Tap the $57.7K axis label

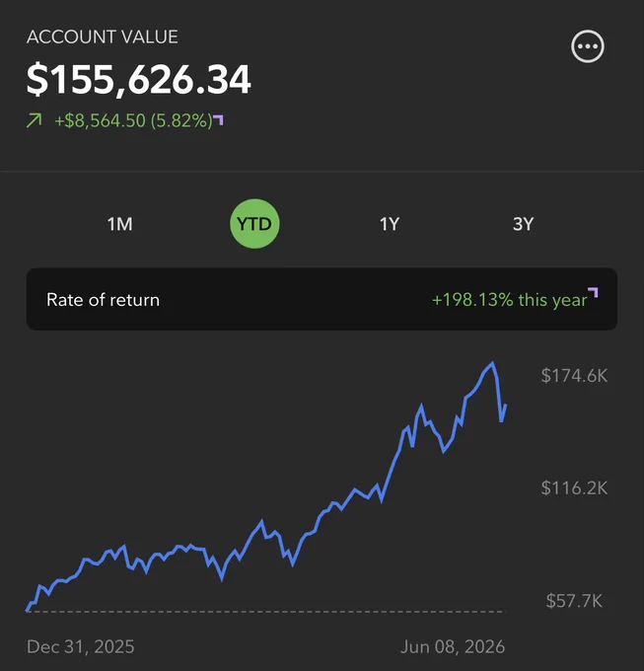tap(574, 601)
